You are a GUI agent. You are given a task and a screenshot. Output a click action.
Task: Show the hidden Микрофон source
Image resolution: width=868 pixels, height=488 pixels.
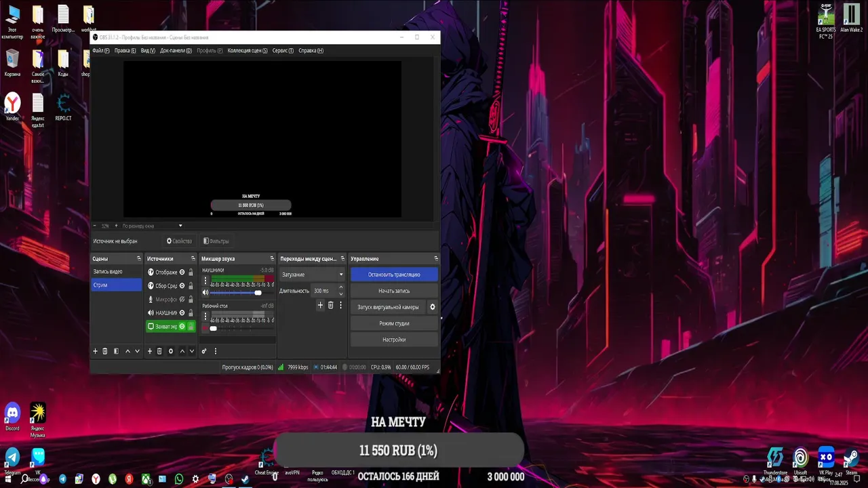click(182, 300)
